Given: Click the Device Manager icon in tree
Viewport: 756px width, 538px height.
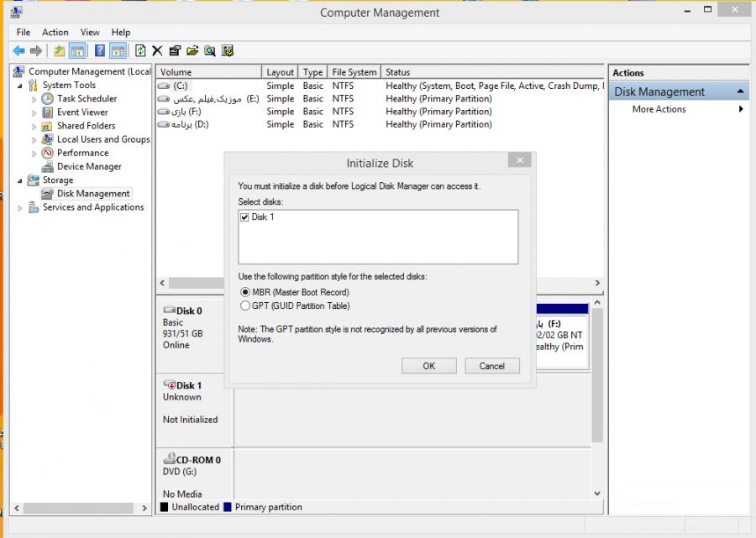Looking at the screenshot, I should pyautogui.click(x=47, y=167).
